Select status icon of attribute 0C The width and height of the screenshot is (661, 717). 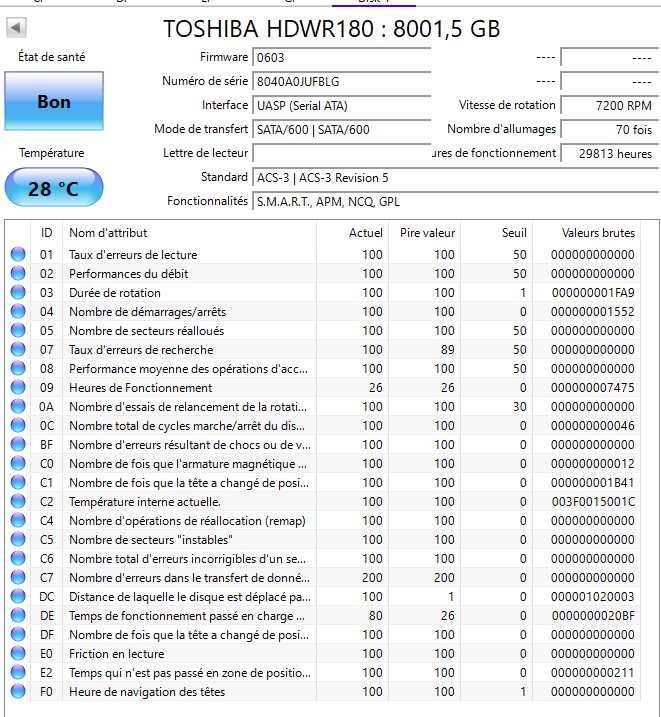click(18, 425)
